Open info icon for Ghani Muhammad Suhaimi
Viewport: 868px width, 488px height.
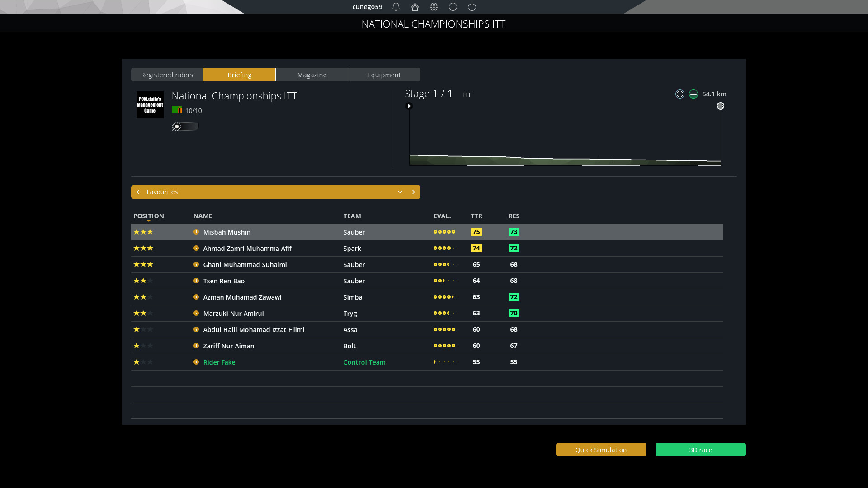196,264
